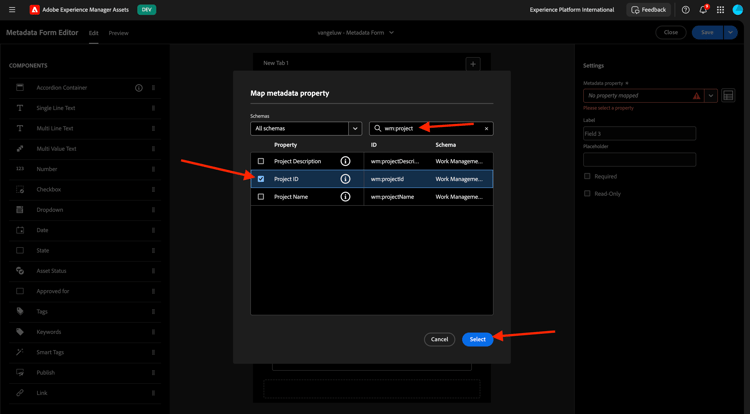Select the Accordion Container component icon
Image resolution: width=750 pixels, height=414 pixels.
20,87
